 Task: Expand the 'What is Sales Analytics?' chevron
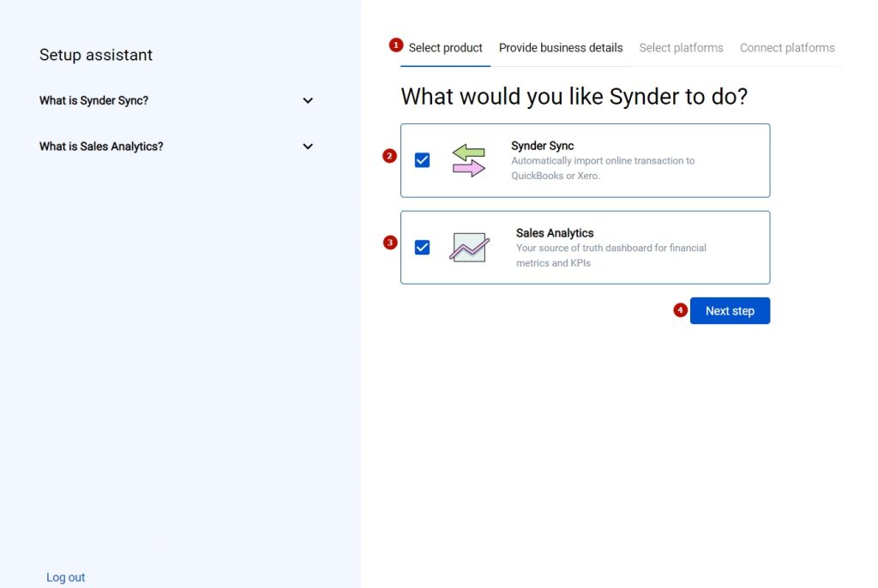coord(308,147)
